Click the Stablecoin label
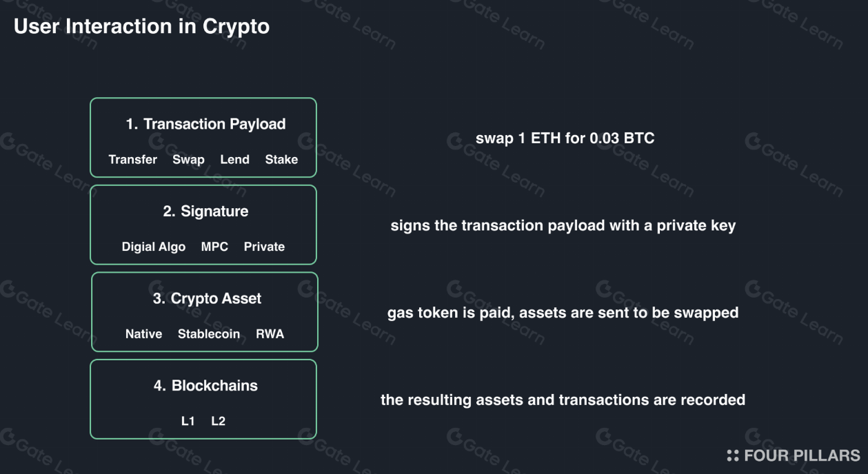 [x=209, y=334]
